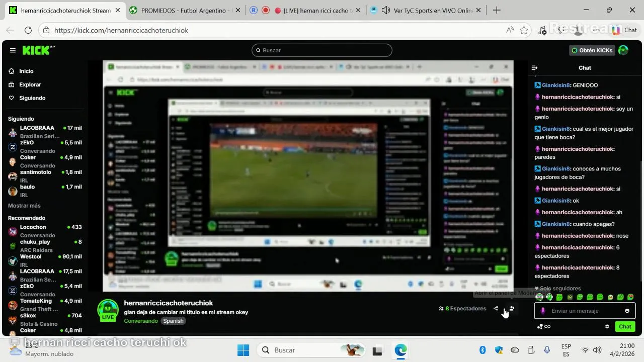
Task: Open baulo channel in the sidebar
Action: pyautogui.click(x=44, y=191)
